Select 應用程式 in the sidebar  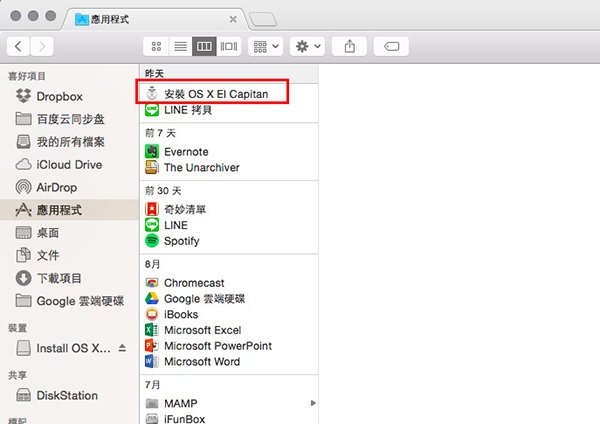pyautogui.click(x=69, y=210)
